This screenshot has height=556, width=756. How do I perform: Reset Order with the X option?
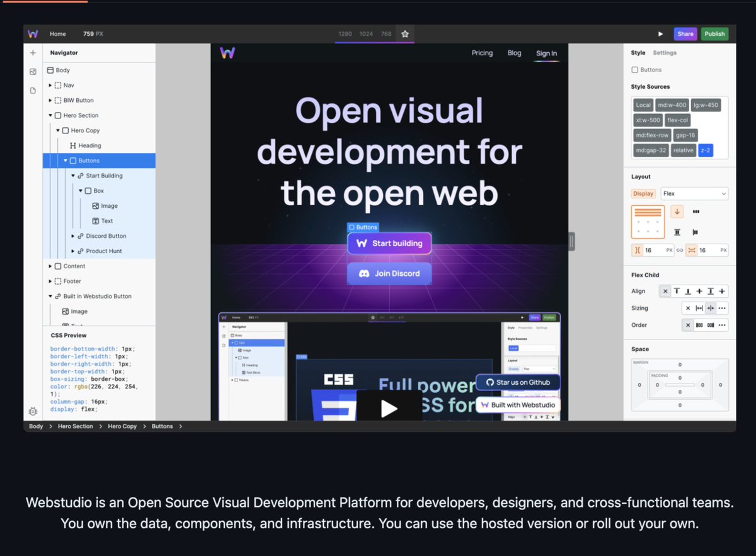[x=688, y=325]
